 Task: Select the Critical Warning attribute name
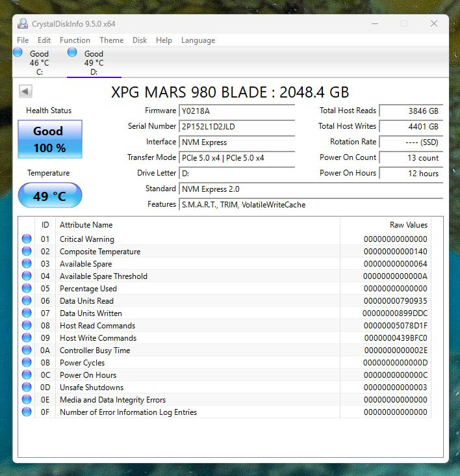click(x=87, y=239)
